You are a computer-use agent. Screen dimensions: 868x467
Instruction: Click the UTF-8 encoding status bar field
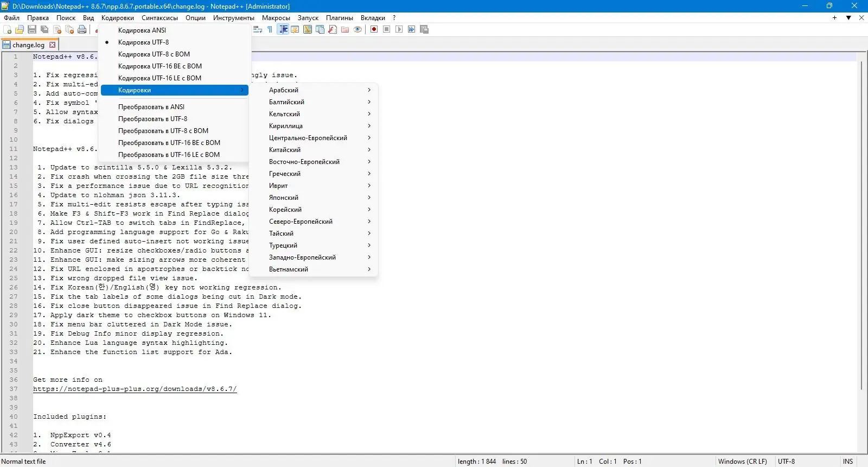click(786, 462)
